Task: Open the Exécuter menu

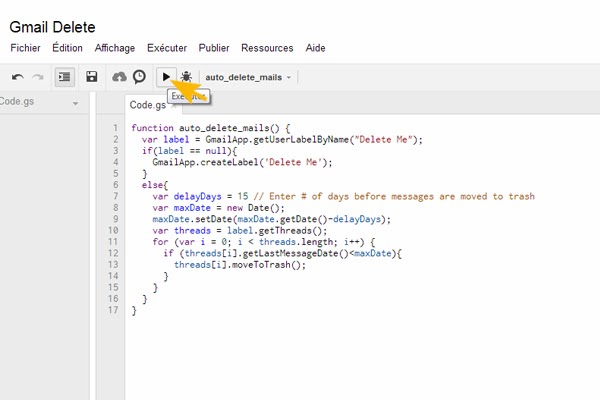Action: [x=166, y=48]
